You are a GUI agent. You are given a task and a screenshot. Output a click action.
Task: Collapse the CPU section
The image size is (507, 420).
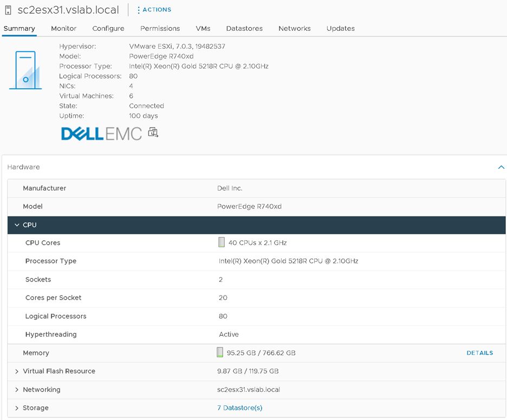[x=17, y=225]
